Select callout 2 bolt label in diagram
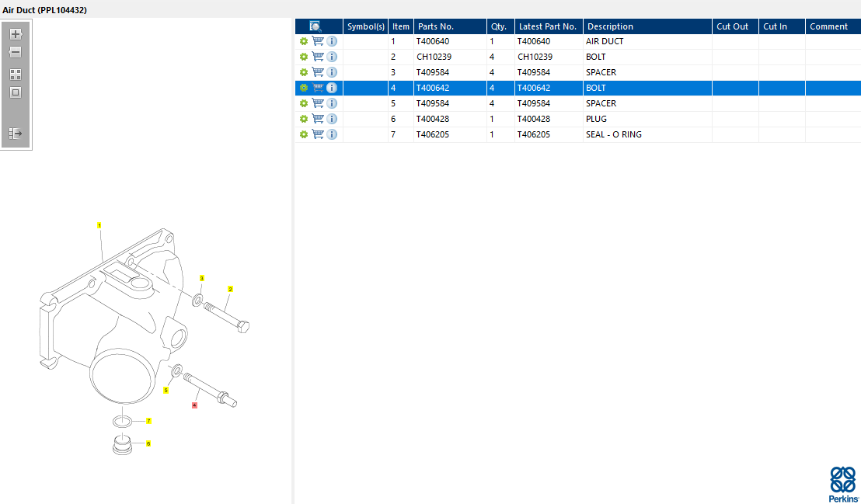The height and width of the screenshot is (504, 861). (x=231, y=289)
